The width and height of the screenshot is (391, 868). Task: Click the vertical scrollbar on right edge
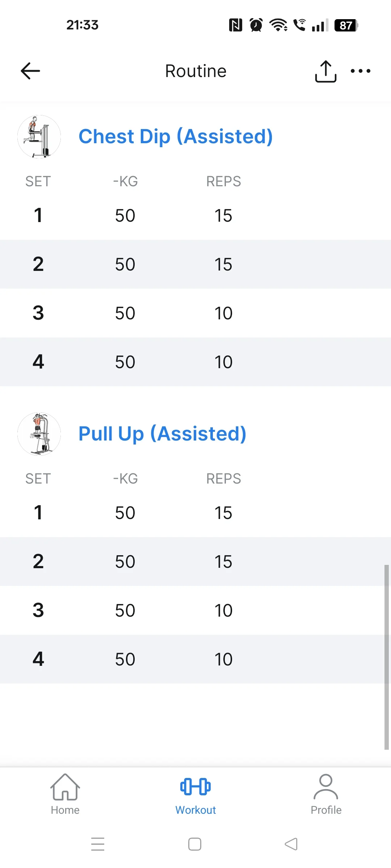point(386,657)
